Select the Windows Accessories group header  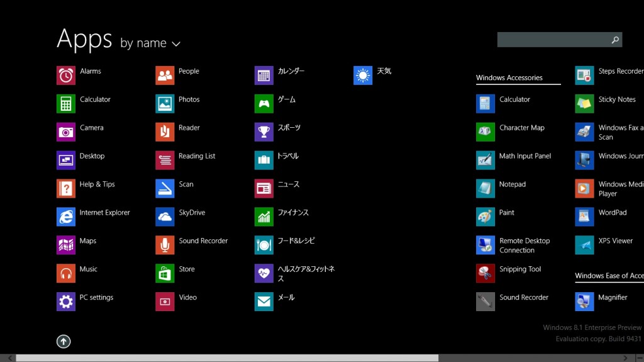(x=509, y=77)
